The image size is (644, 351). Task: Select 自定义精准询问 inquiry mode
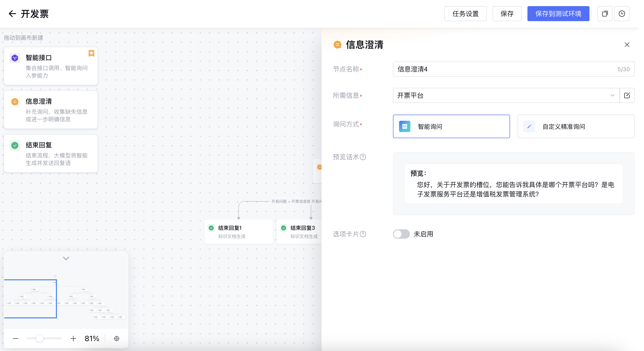point(576,126)
